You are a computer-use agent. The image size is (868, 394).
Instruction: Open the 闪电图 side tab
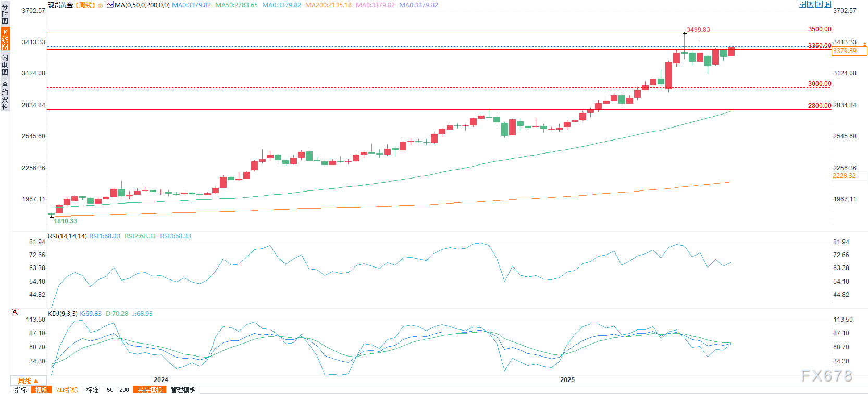pos(5,65)
